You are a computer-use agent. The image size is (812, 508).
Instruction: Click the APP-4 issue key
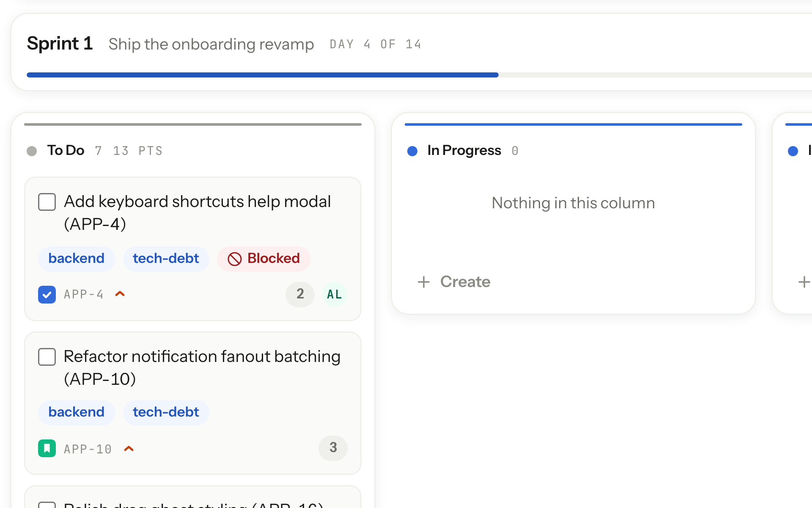click(84, 295)
